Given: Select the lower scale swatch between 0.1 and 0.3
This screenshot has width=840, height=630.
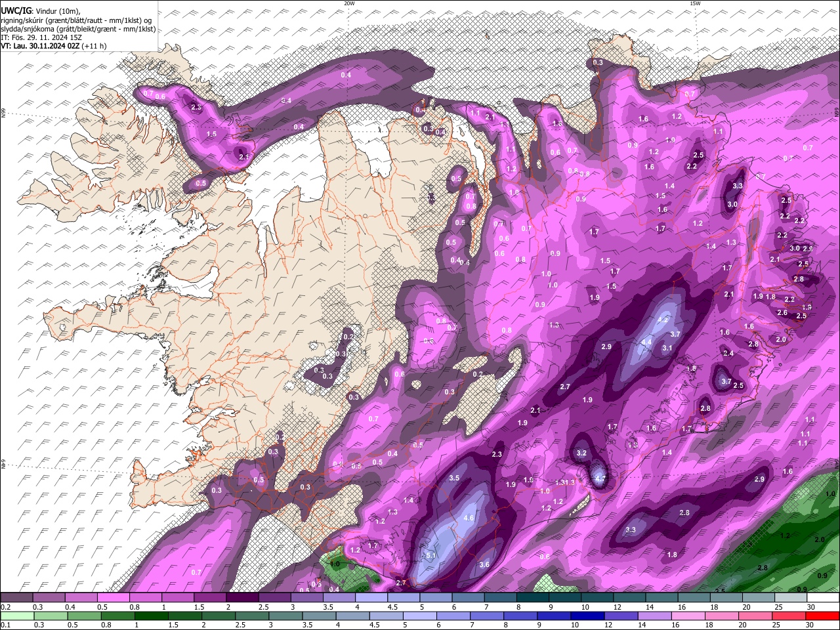Looking at the screenshot, I should coord(17,616).
